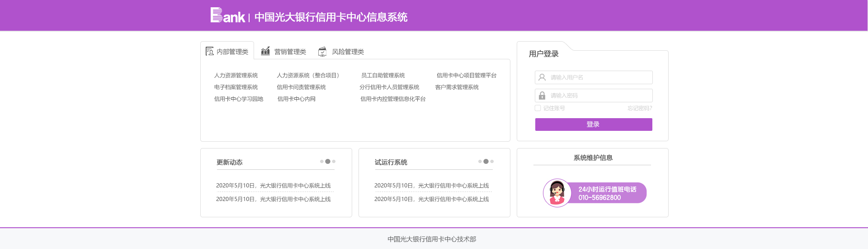Select middle pager dot in 更新动态
The image size is (868, 249).
coord(328,162)
